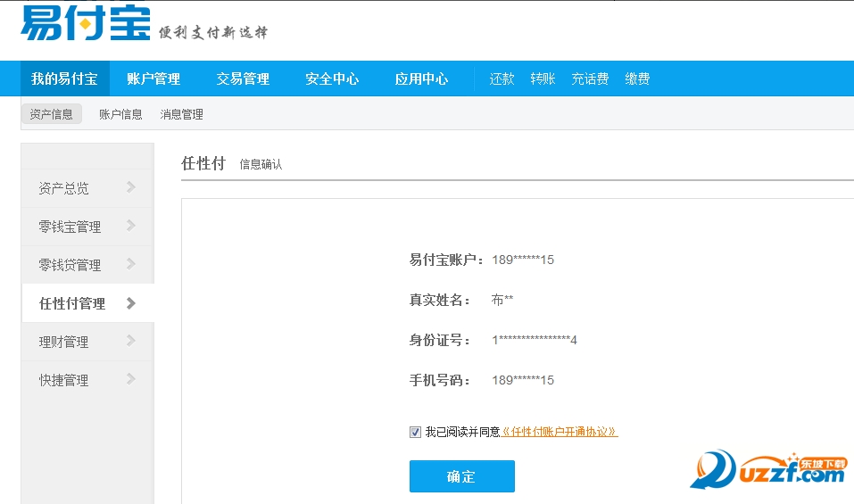Expand the 理财管理 chevron arrow
Screen dimensions: 854x504
(x=130, y=341)
